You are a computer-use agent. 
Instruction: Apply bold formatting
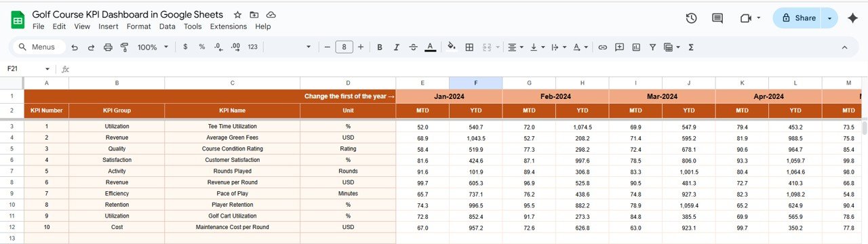tap(380, 47)
